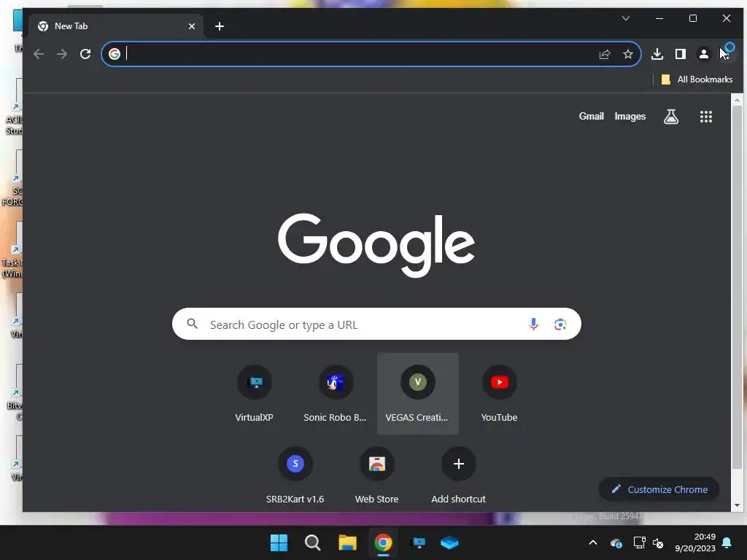
Task: Click the muted volume tray icon
Action: pyautogui.click(x=658, y=542)
